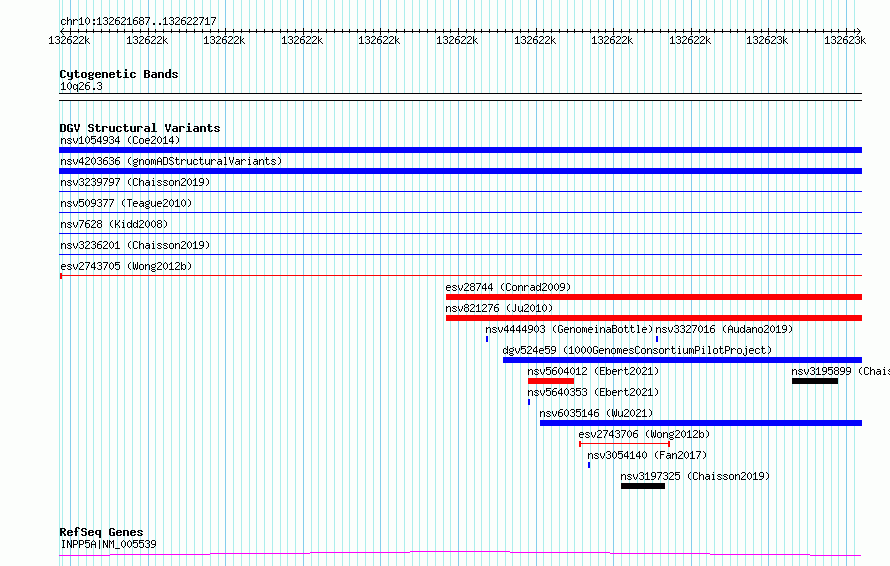Viewport: 890px width, 566px height.
Task: Select the nsv6035146 blue variant bar
Action: click(701, 423)
